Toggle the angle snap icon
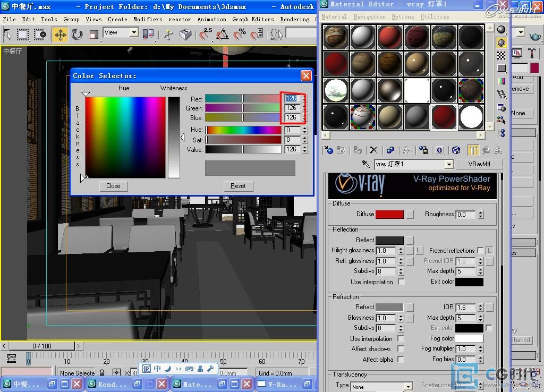The width and height of the screenshot is (544, 392). pyautogui.click(x=223, y=34)
